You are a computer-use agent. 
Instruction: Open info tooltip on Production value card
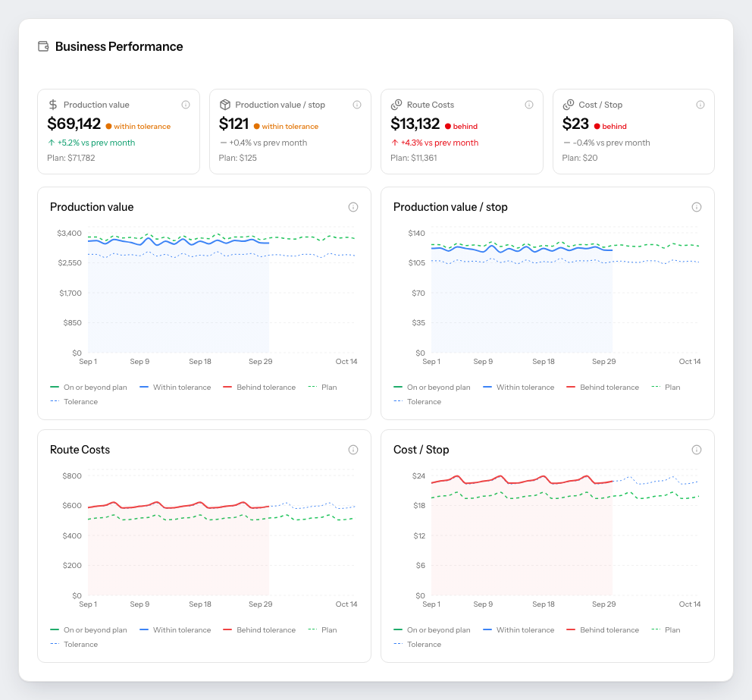(186, 105)
